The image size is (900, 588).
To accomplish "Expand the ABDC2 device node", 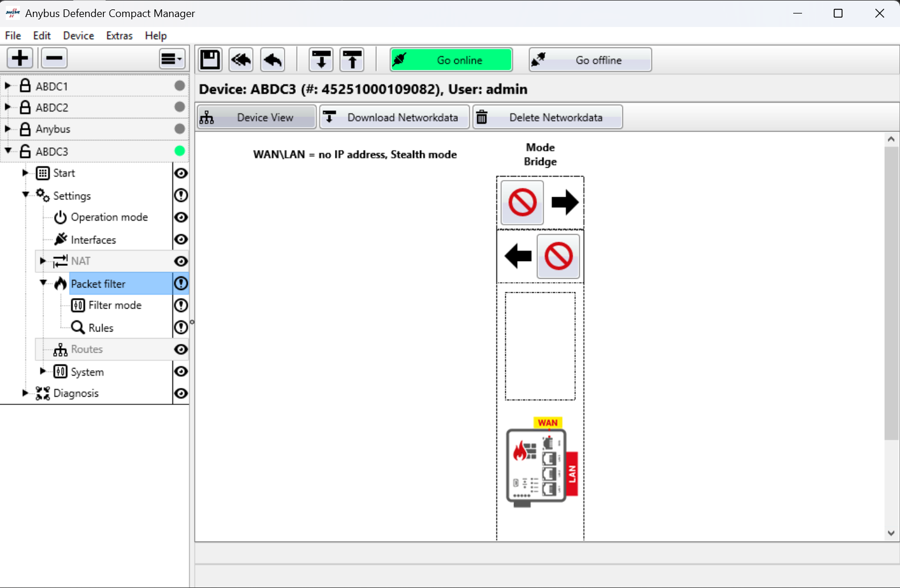I will tap(8, 107).
